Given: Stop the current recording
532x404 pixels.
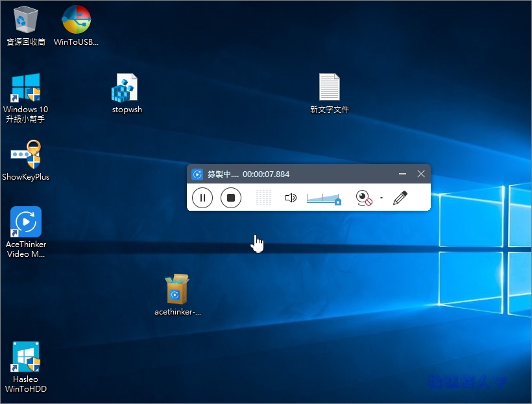Looking at the screenshot, I should pos(231,198).
